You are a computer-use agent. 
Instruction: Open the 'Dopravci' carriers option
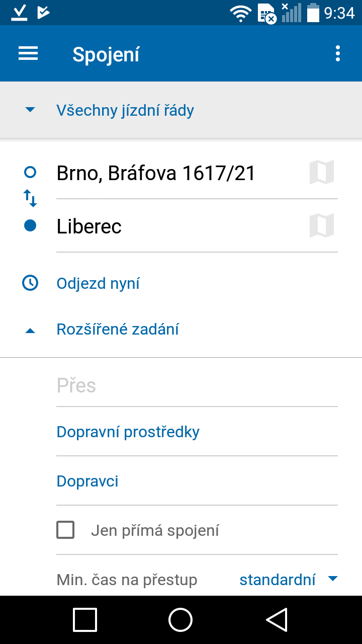pos(87,481)
